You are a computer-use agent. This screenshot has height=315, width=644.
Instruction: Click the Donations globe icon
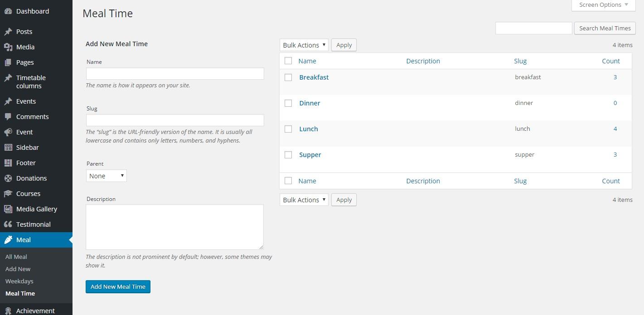click(x=8, y=178)
